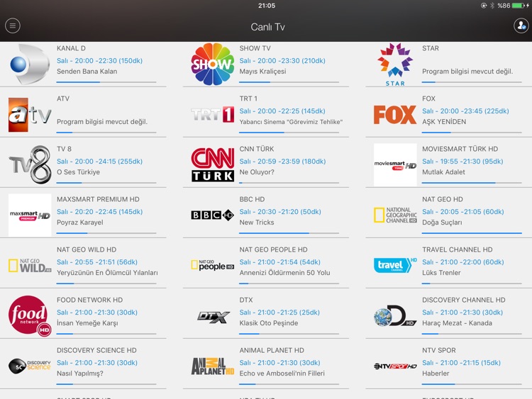Screen dimensions: 532x399
Task: Click Moviesmart Türk HD progress bar
Action: pyautogui.click(x=472, y=183)
